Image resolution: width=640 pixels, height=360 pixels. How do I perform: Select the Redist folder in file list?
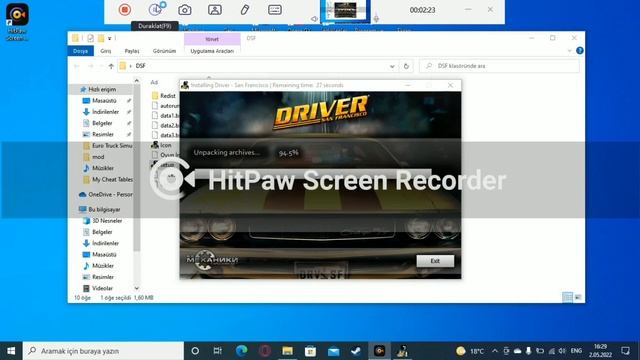click(x=168, y=96)
